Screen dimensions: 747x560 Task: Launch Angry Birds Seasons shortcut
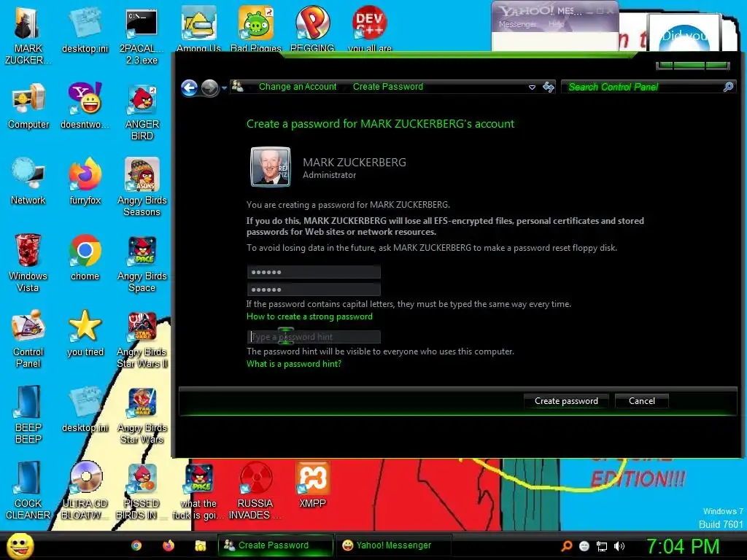(x=142, y=187)
